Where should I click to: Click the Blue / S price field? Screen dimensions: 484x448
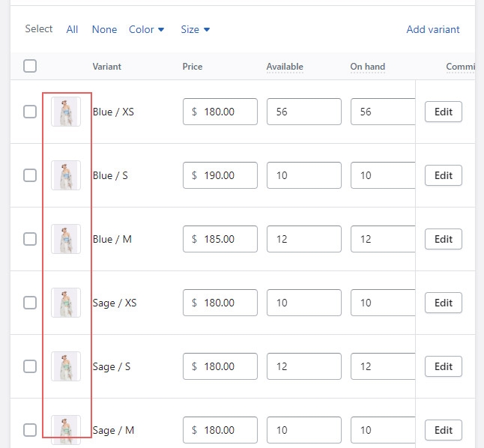click(220, 175)
